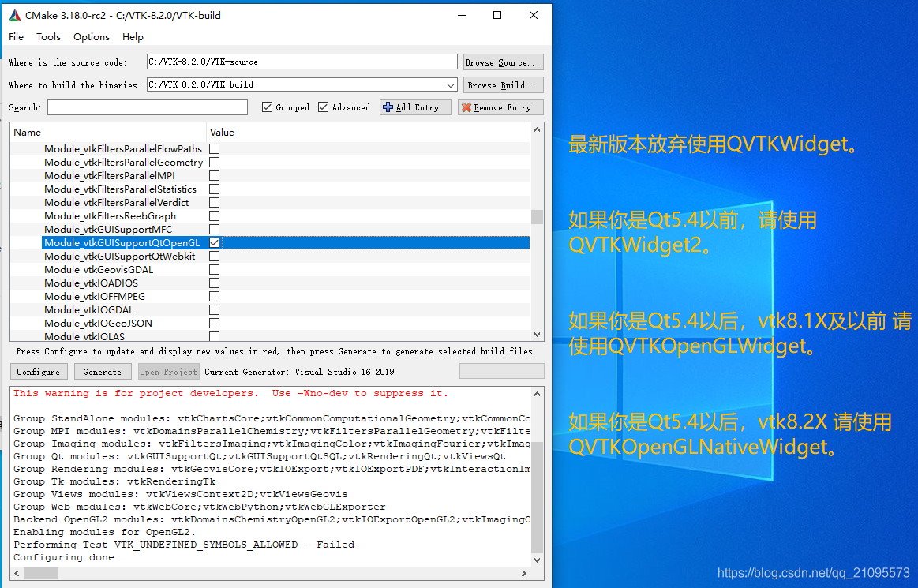Click output log scroll down arrow
Image resolution: width=918 pixels, height=588 pixels.
(x=537, y=560)
